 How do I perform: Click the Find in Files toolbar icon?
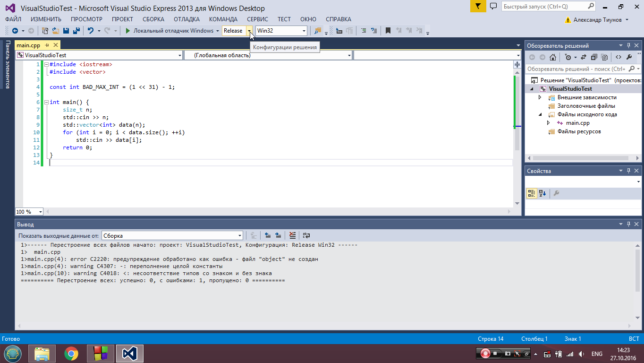tap(317, 31)
